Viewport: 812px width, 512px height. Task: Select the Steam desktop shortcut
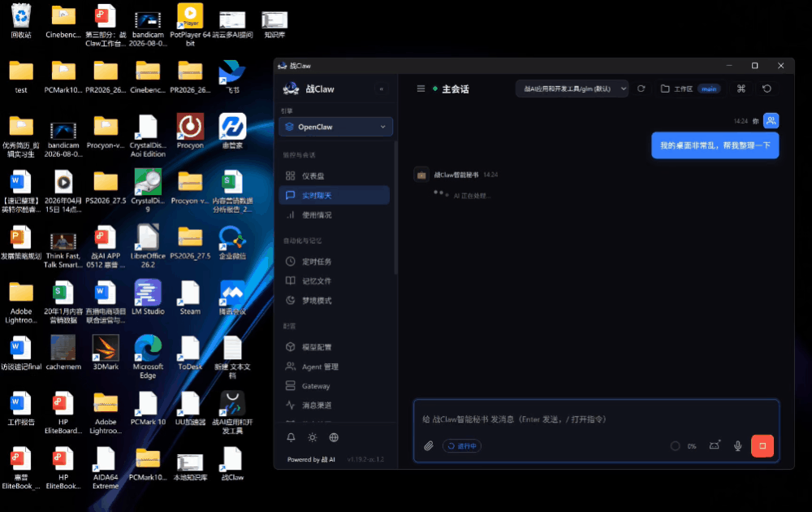[190, 297]
